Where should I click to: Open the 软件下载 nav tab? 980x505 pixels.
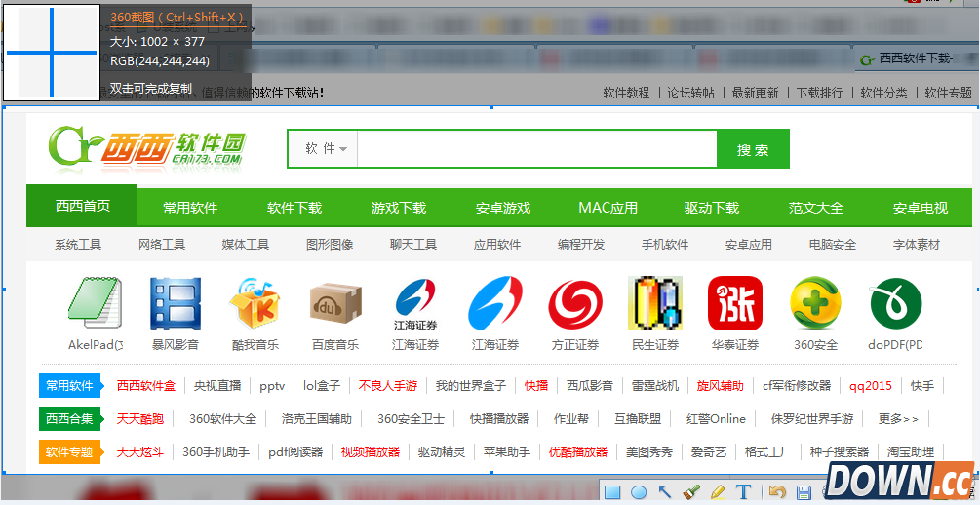pos(294,208)
